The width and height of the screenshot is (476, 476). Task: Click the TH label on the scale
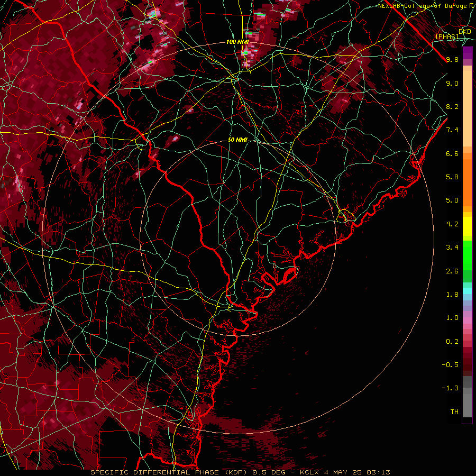tap(454, 412)
